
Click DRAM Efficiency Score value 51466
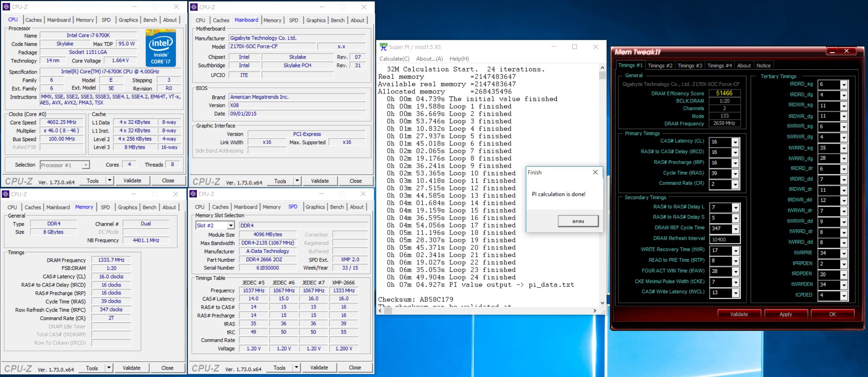click(724, 93)
